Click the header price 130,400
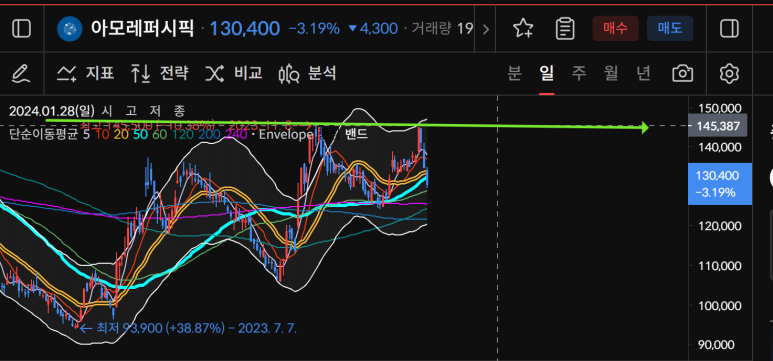This screenshot has height=361, width=773. 245,29
